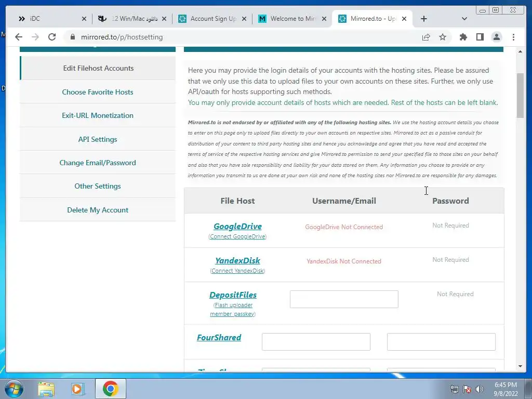Screen dimensions: 532x399
Task: Click the lock icon in address bar
Action: (x=73, y=37)
